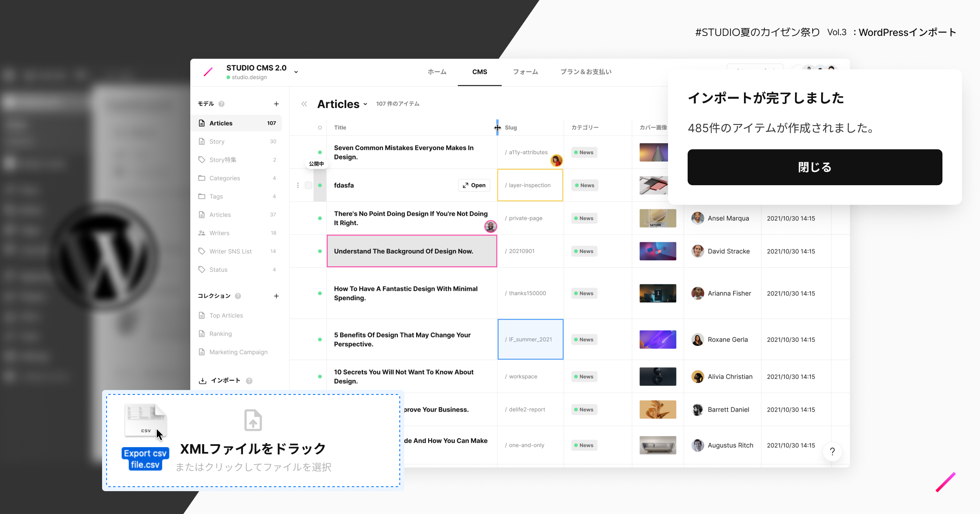Click the Alivia Christian avatar
This screenshot has width=980, height=514.
697,377
